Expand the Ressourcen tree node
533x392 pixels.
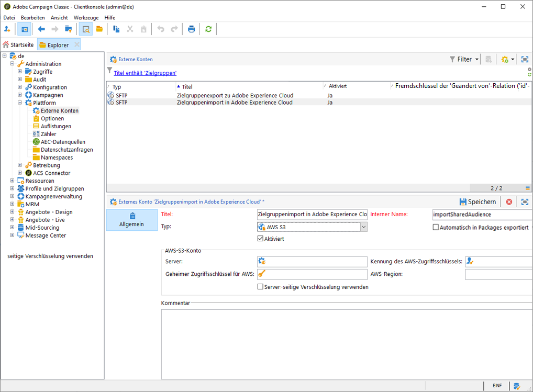(x=12, y=181)
